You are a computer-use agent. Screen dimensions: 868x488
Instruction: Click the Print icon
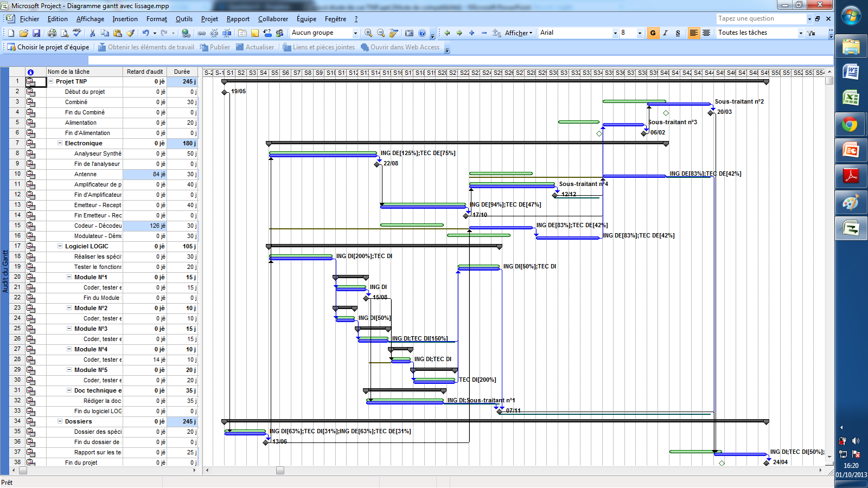coord(52,33)
